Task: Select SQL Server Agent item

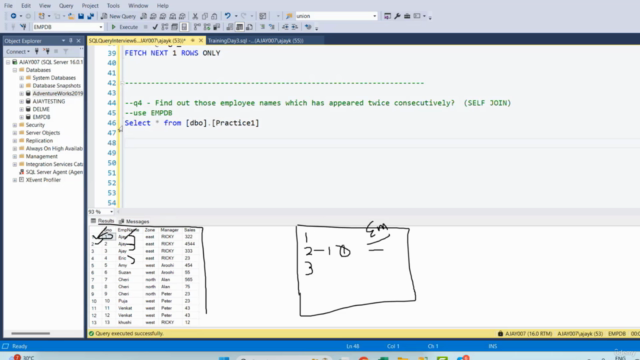Action: (x=54, y=172)
